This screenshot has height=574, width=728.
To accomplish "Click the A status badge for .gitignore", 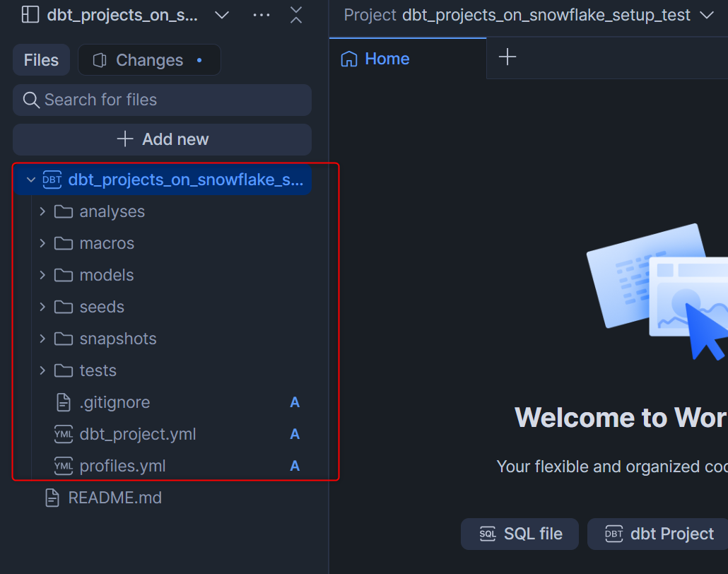I will tap(295, 403).
